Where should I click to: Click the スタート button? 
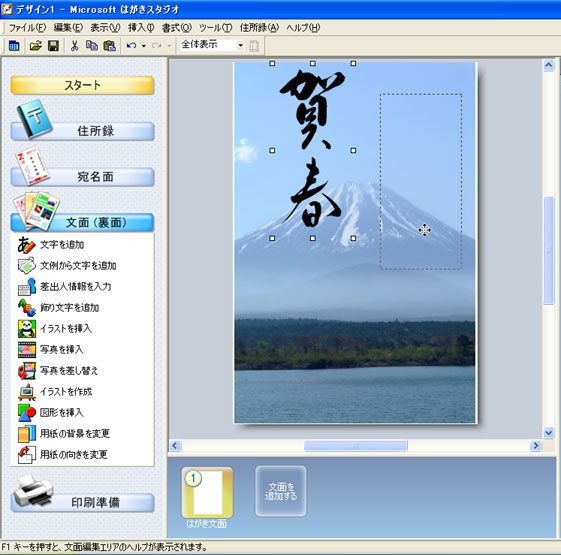82,85
